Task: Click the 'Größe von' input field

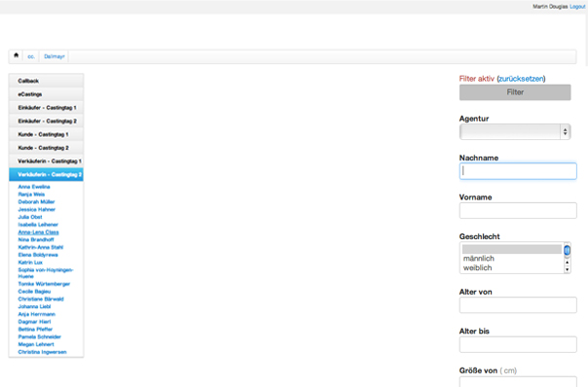Action: 518,382
